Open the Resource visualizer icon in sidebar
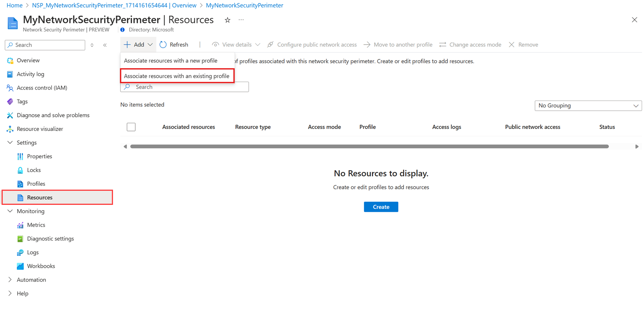This screenshot has width=644, height=312. click(x=10, y=129)
